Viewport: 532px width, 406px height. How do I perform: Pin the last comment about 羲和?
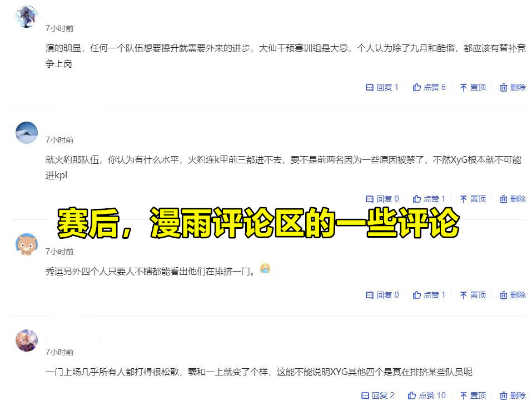(x=473, y=395)
